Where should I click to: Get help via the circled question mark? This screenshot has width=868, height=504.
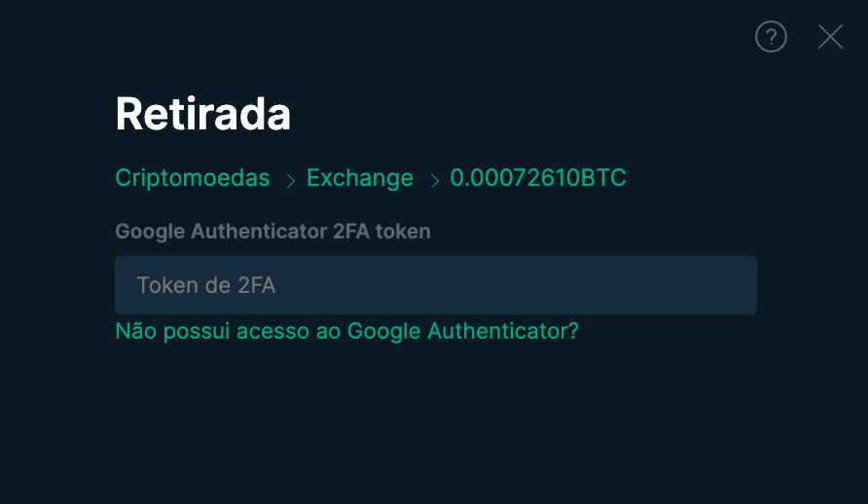pos(771,37)
